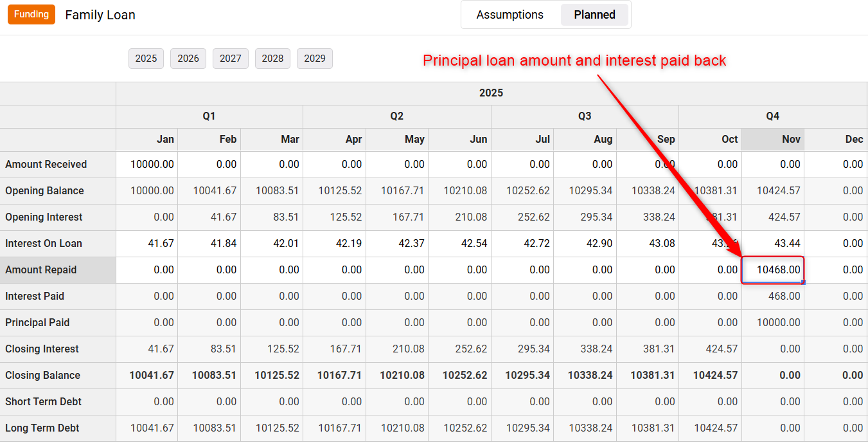Click the Long Term Debt row label
Image resolution: width=868 pixels, height=447 pixels.
coord(58,428)
